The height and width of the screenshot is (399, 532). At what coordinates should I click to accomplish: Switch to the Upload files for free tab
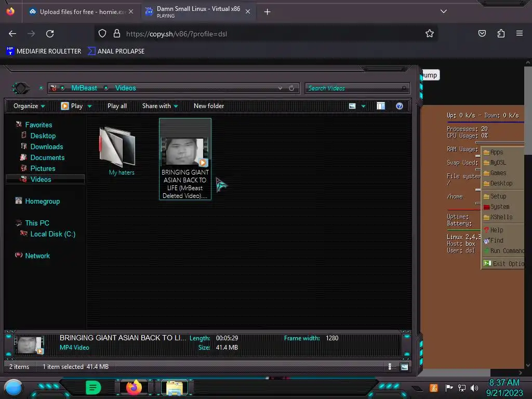click(82, 12)
